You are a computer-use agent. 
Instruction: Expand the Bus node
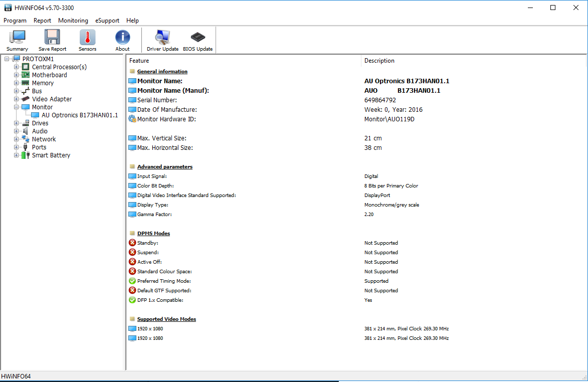pyautogui.click(x=16, y=91)
